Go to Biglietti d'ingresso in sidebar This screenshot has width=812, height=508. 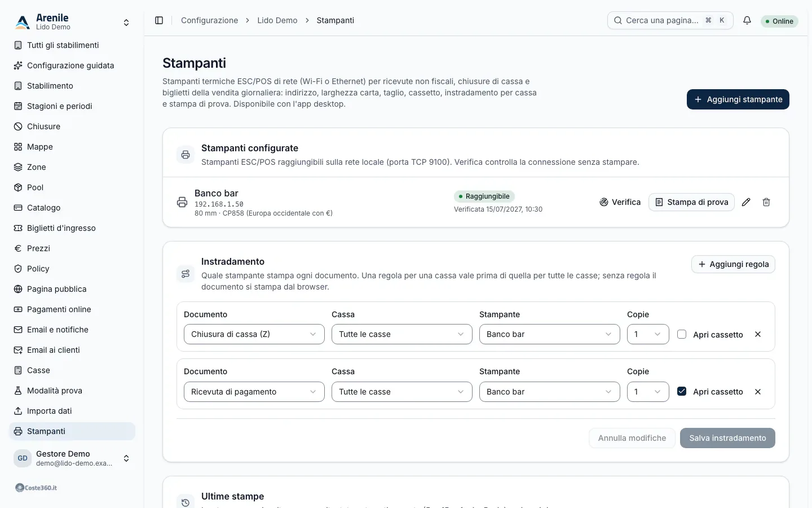(72, 228)
